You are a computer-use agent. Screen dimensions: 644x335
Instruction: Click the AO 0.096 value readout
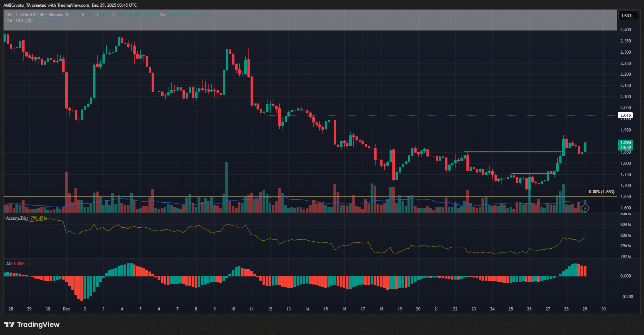19,264
